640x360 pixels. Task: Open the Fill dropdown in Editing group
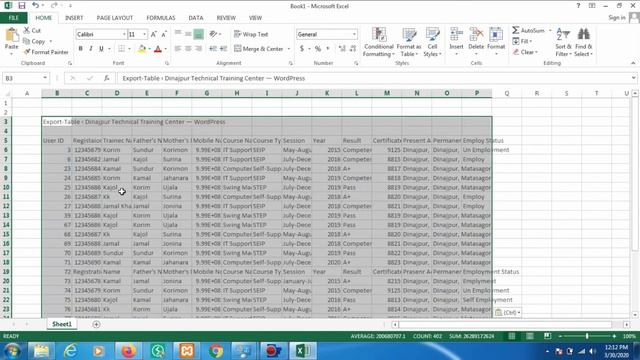pyautogui.click(x=522, y=41)
